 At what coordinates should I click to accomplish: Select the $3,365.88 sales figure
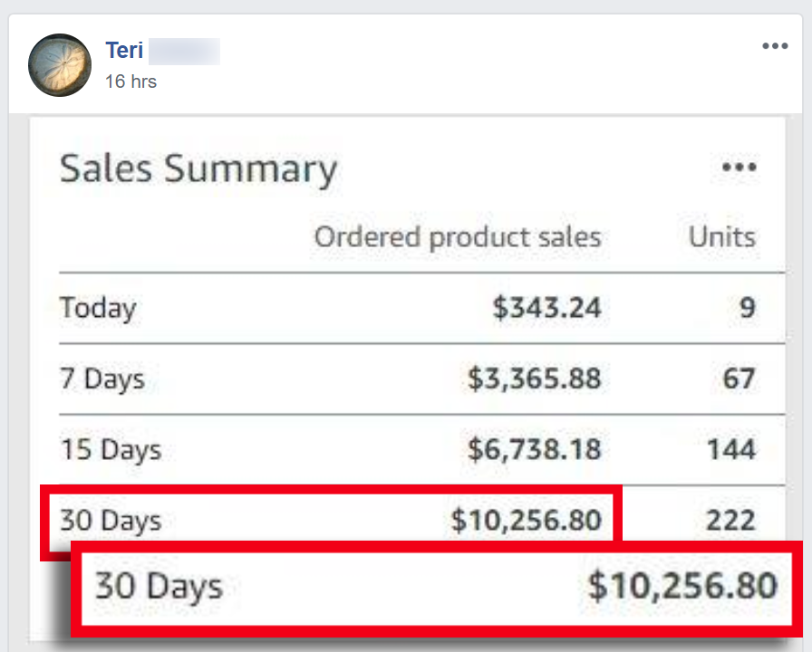tap(534, 378)
